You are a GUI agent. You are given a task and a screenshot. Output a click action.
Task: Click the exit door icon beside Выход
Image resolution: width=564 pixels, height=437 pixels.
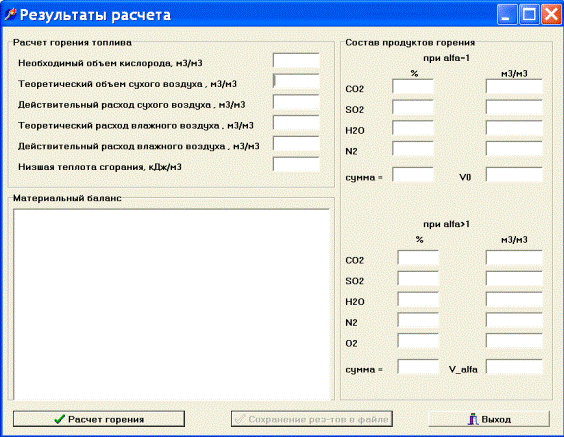point(473,419)
